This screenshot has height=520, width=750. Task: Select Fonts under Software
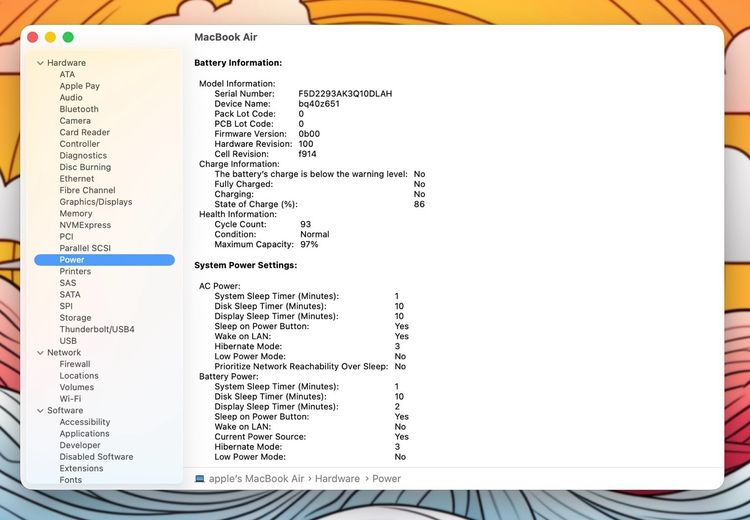point(70,480)
